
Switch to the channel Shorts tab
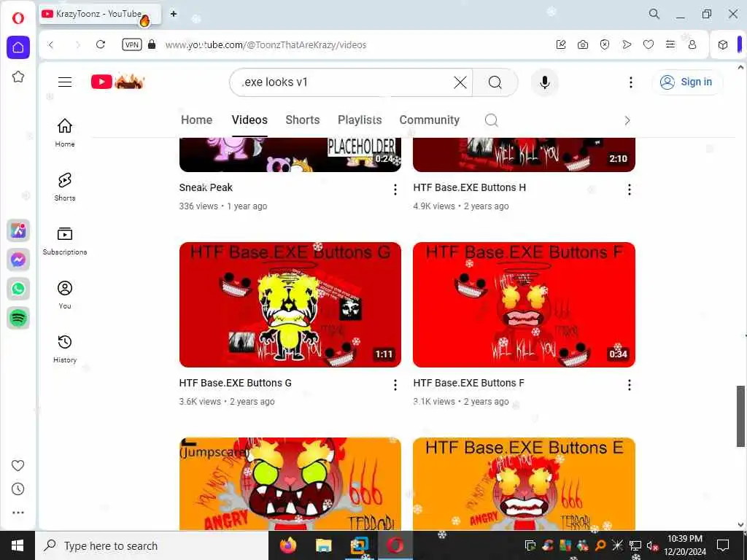pos(303,120)
